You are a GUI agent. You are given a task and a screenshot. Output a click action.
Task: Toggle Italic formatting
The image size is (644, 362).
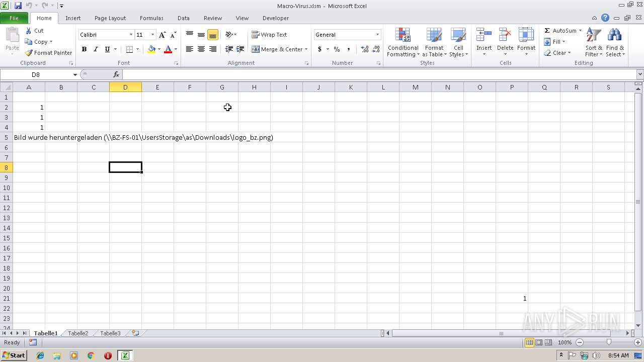tap(96, 49)
